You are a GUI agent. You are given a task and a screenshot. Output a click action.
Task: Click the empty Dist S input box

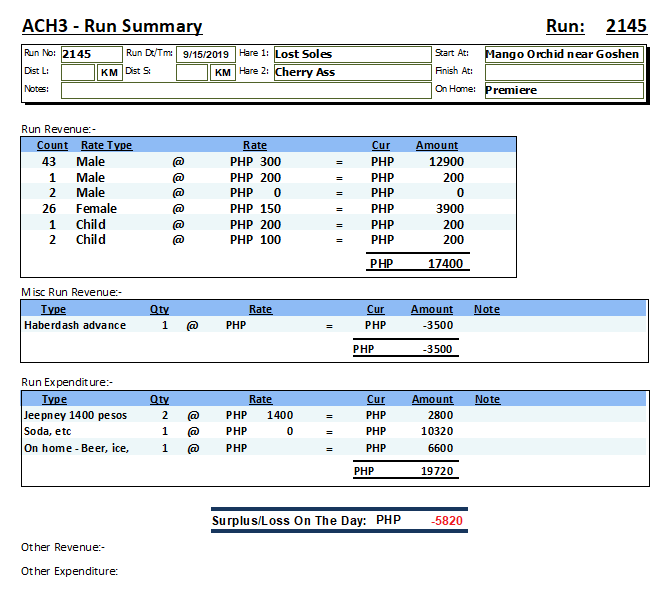[x=191, y=72]
